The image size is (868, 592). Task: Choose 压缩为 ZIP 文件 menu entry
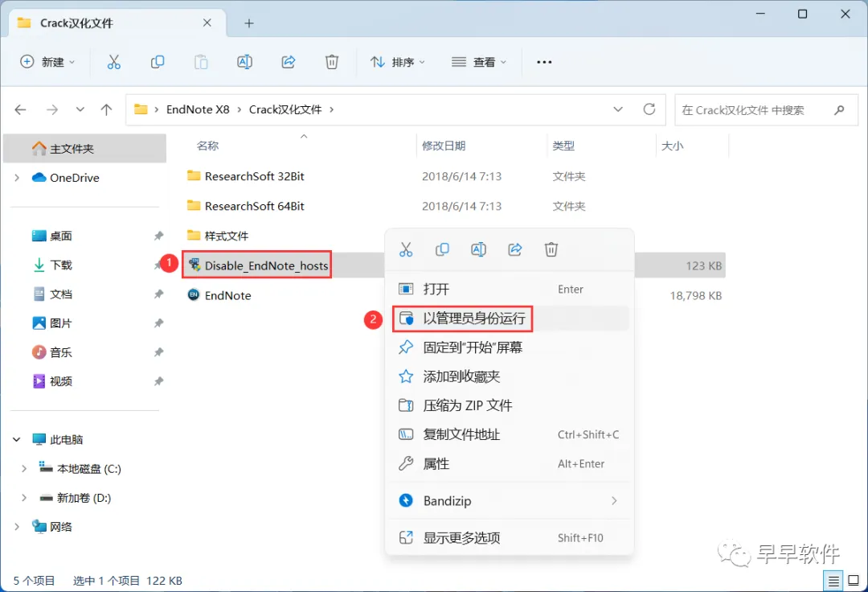(x=510, y=405)
